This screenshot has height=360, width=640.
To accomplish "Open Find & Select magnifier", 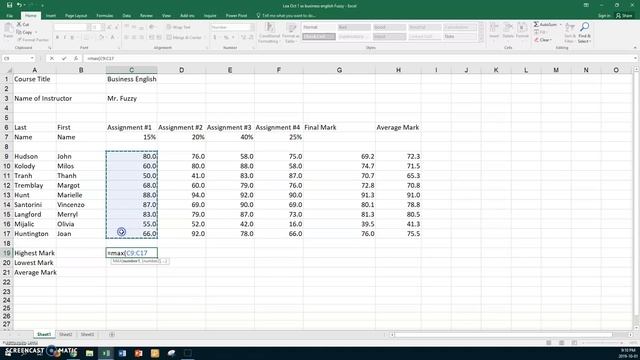I will pos(584,33).
